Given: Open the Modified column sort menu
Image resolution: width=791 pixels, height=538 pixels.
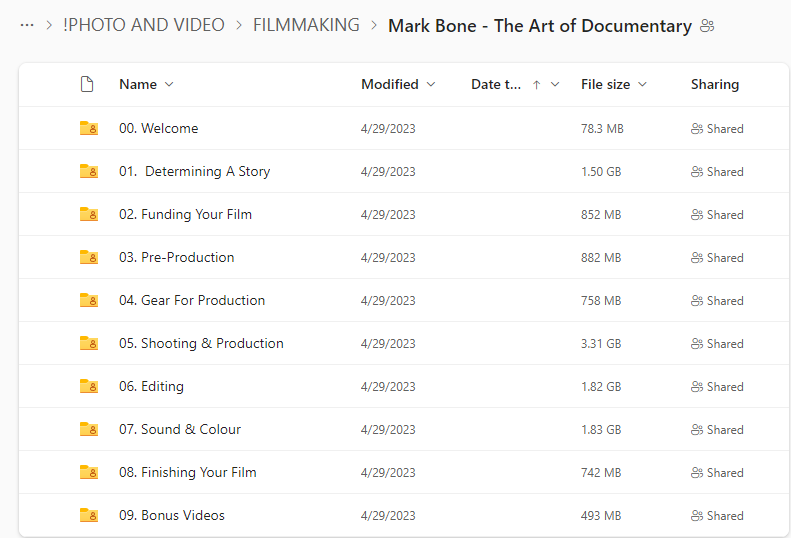Looking at the screenshot, I should coord(431,84).
